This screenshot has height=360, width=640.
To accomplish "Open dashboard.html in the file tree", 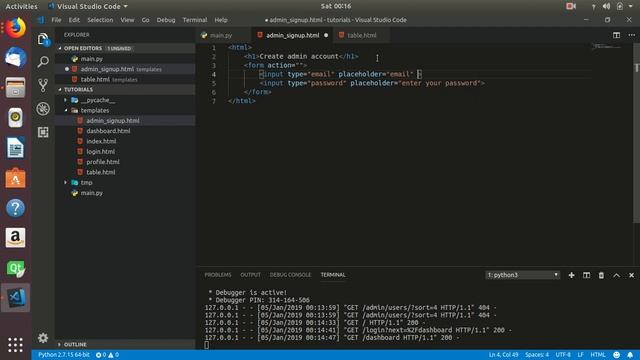I will click(108, 131).
